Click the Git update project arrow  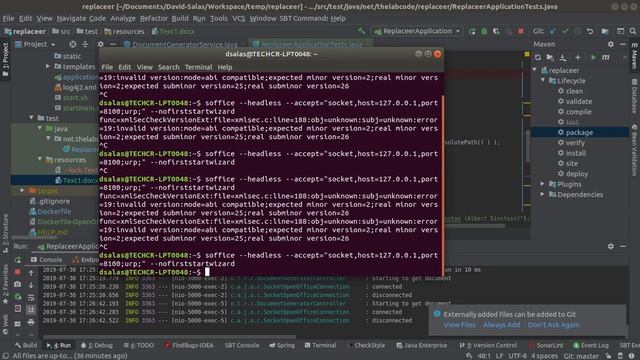[x=552, y=31]
